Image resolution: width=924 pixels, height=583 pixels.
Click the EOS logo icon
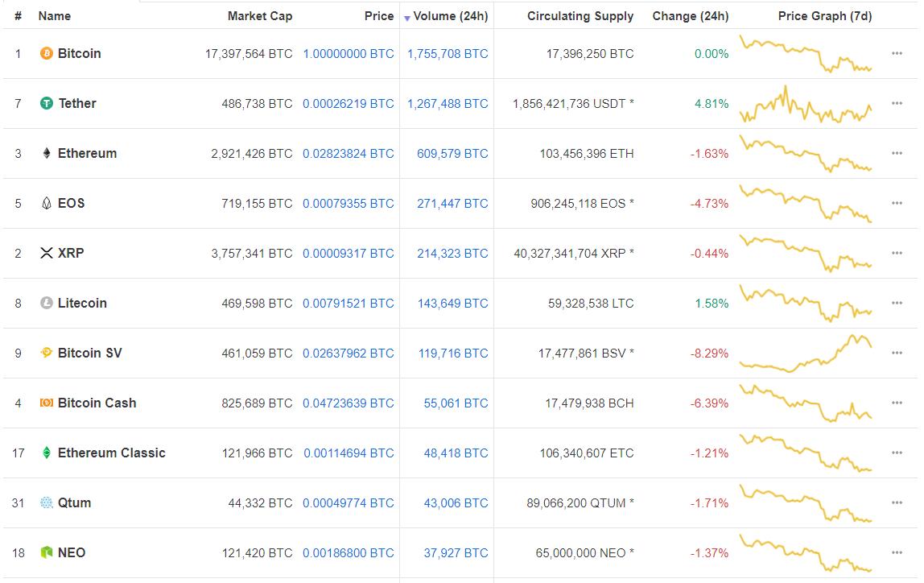pos(47,204)
